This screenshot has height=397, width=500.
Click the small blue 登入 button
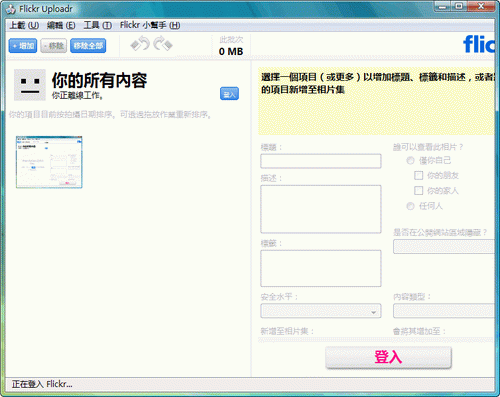[229, 94]
